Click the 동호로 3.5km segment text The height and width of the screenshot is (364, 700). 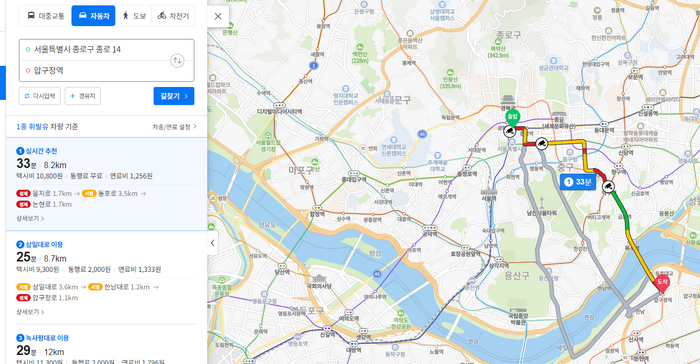pos(117,194)
